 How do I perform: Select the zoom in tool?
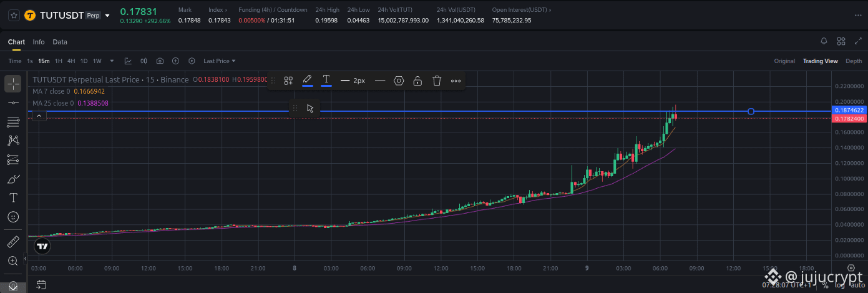point(13,261)
